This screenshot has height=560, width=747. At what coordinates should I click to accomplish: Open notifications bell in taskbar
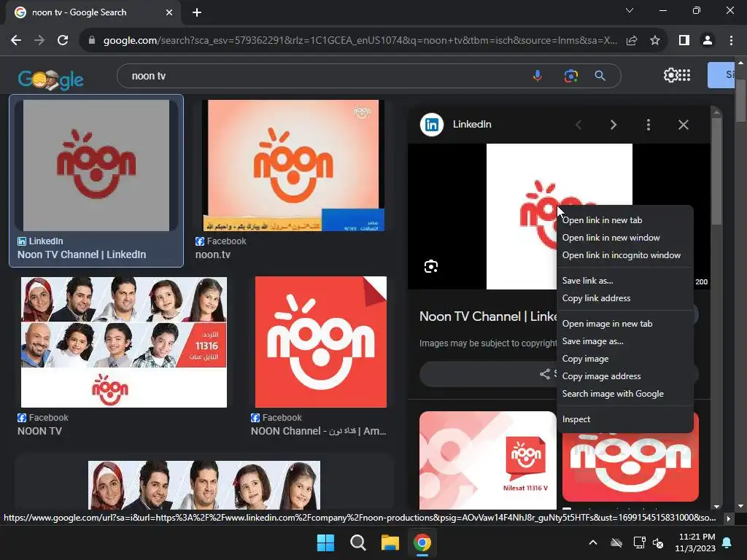tap(727, 542)
